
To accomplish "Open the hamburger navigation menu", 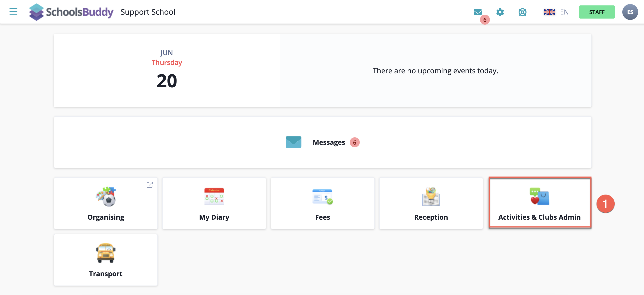I will coord(13,12).
